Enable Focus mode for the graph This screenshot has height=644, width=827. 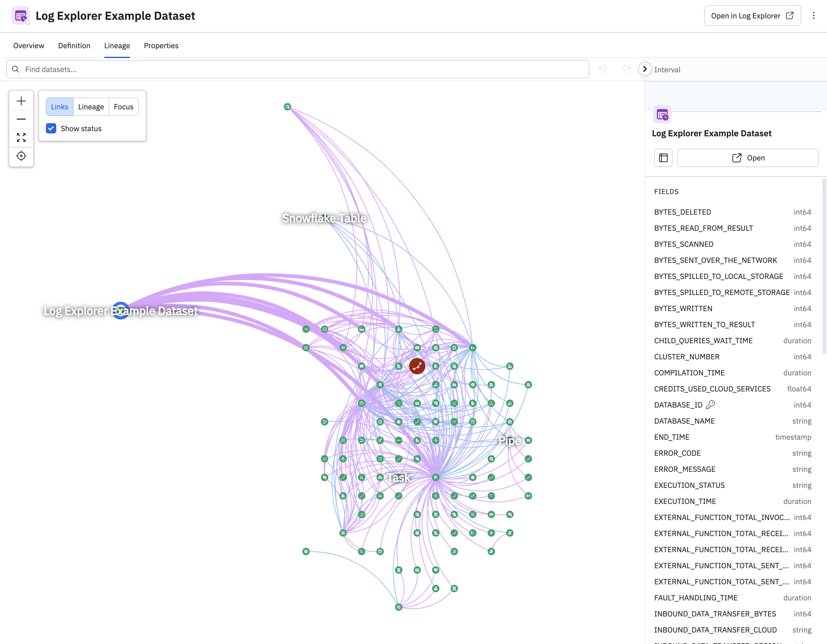click(123, 106)
